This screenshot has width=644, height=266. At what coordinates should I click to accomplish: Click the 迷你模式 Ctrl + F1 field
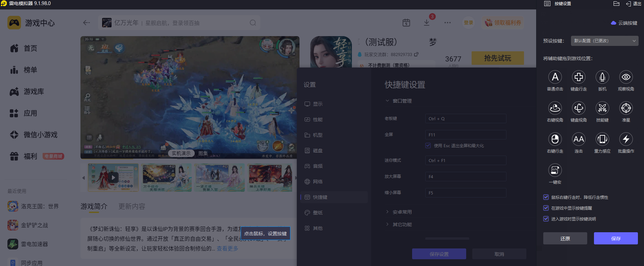[x=466, y=160]
